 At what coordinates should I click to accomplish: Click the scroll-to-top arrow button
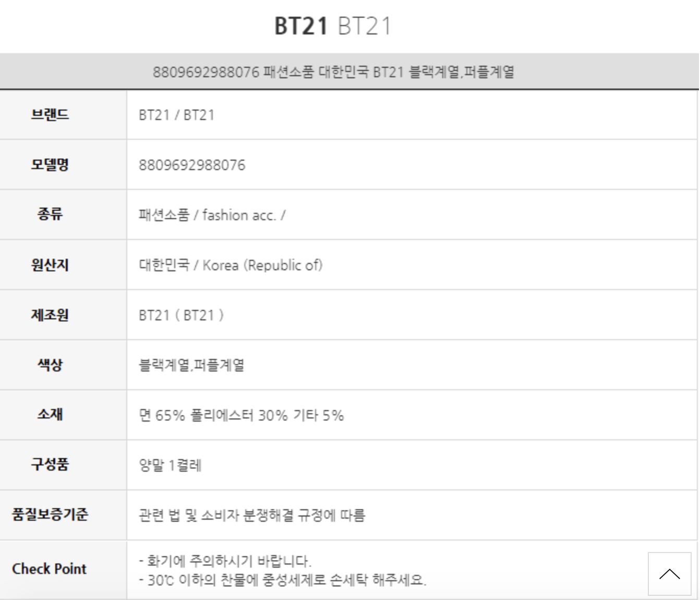(669, 574)
